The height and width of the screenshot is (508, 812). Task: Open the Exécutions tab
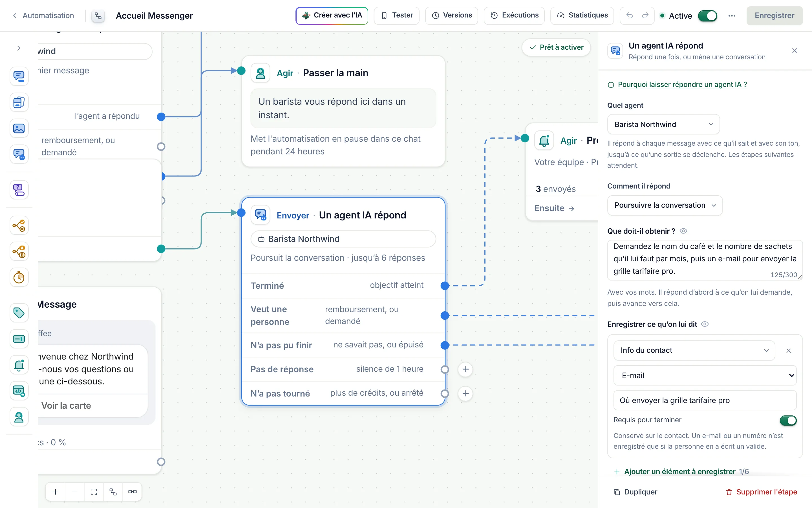point(514,16)
